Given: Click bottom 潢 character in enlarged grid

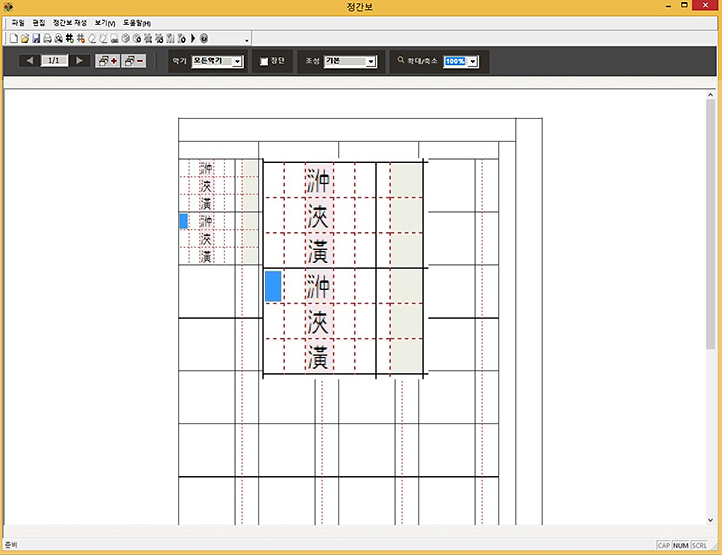Looking at the screenshot, I should [x=318, y=357].
